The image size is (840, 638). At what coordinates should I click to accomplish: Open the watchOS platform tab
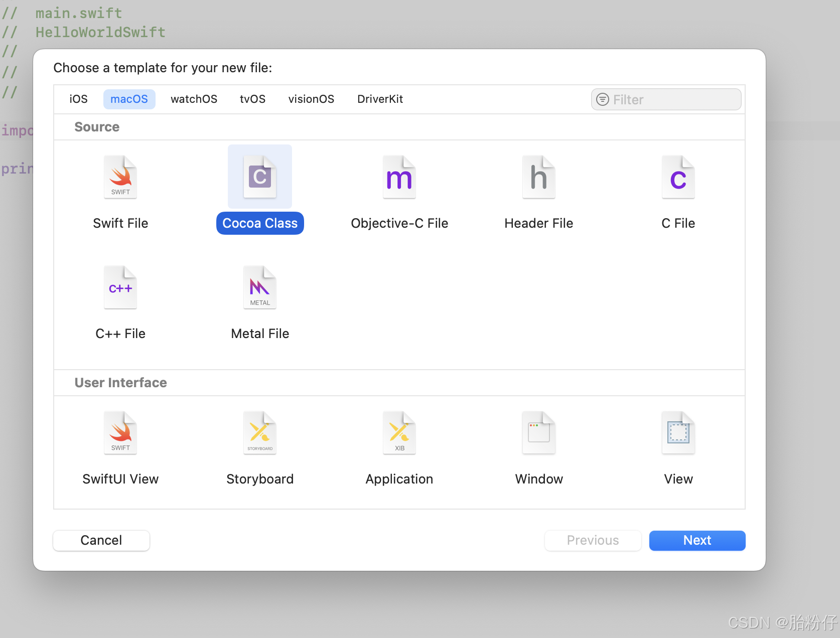coord(194,99)
